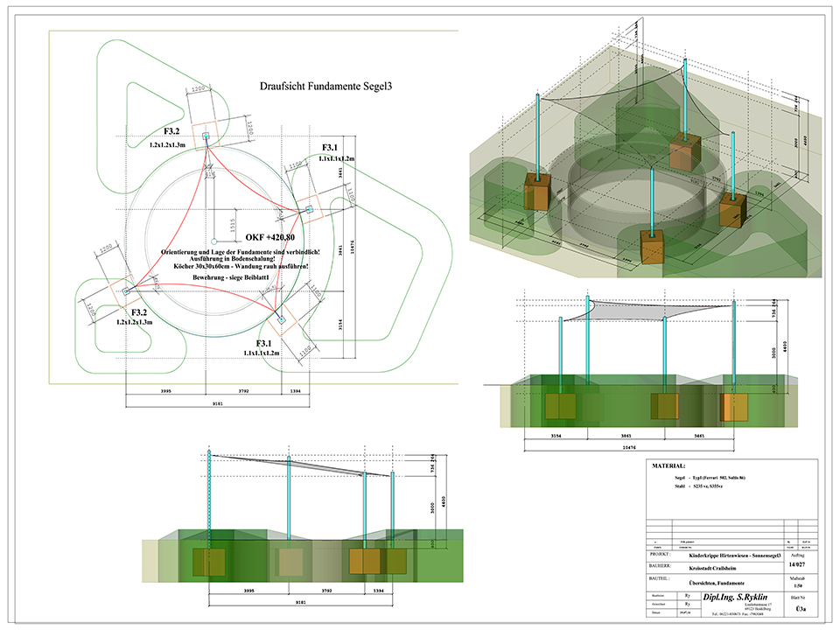Select the Auftrag number 14/027
Viewport: 840px width, 630px height.
[799, 565]
